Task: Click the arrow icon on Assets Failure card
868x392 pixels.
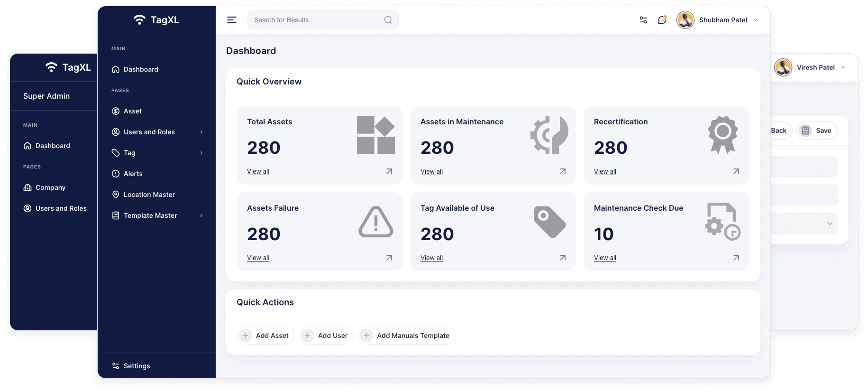Action: point(389,258)
